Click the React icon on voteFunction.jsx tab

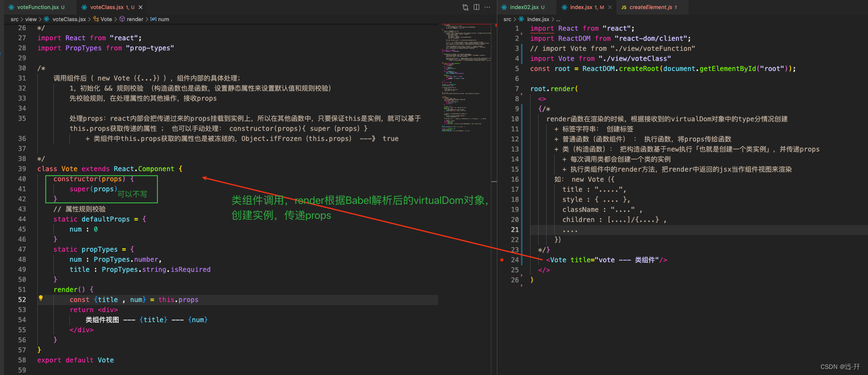12,7
